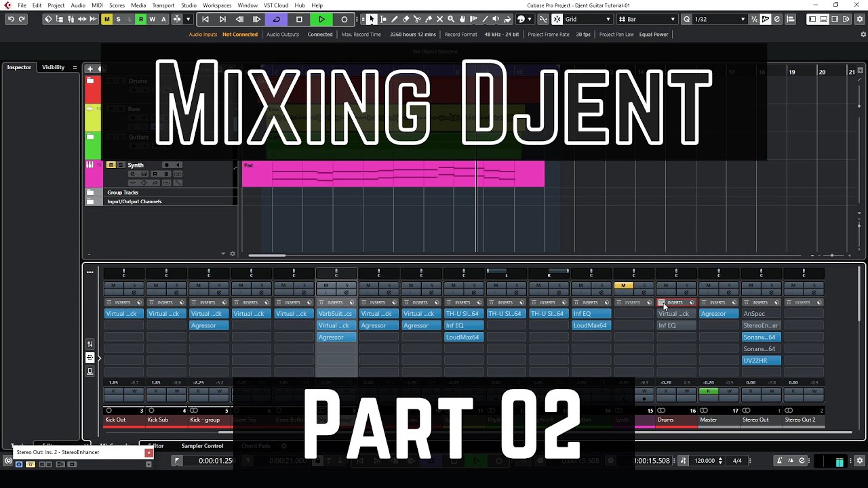Select the Zoom magnifier tool

tap(451, 19)
